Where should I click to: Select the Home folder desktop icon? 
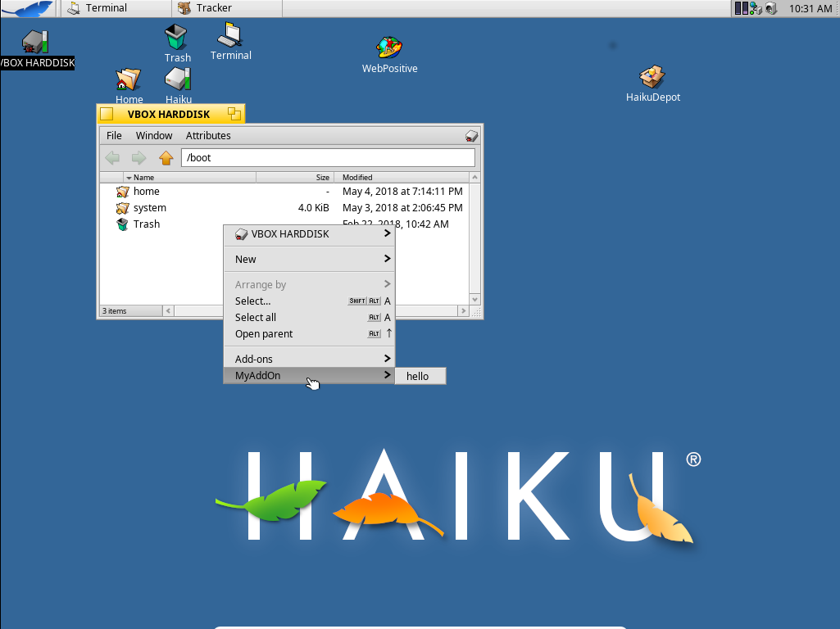click(x=129, y=86)
